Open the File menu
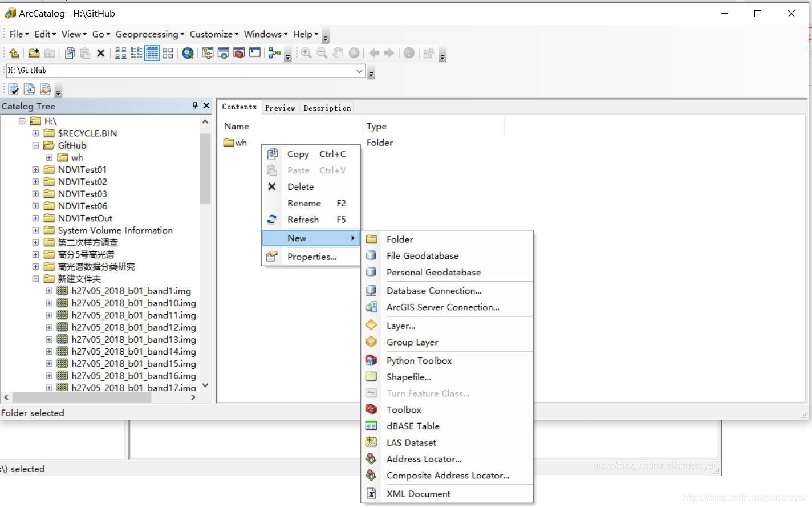This screenshot has height=508, width=812. coord(19,34)
